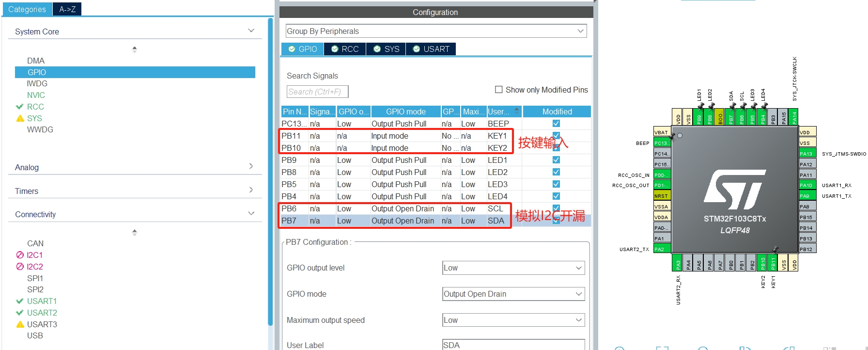The width and height of the screenshot is (868, 350).
Task: Click the categories panel vertical scrollbar
Action: coord(270,172)
